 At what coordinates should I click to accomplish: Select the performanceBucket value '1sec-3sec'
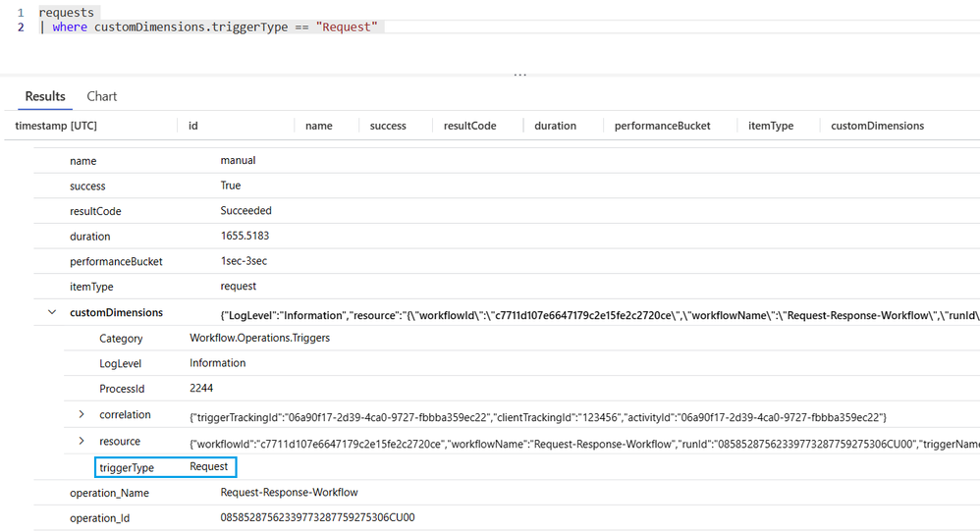[x=244, y=261]
